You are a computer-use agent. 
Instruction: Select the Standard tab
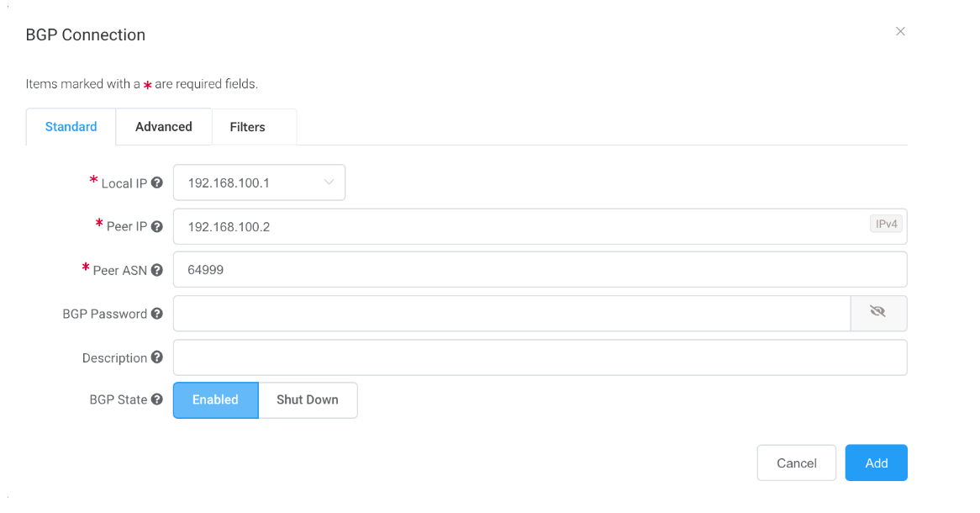(x=71, y=127)
